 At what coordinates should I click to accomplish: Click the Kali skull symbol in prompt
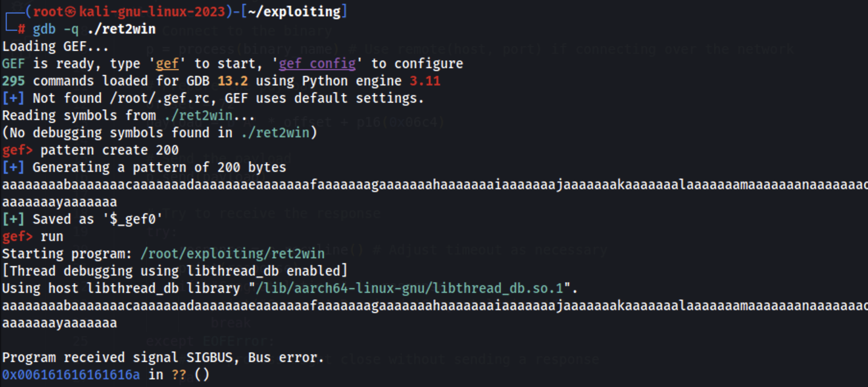pos(70,12)
